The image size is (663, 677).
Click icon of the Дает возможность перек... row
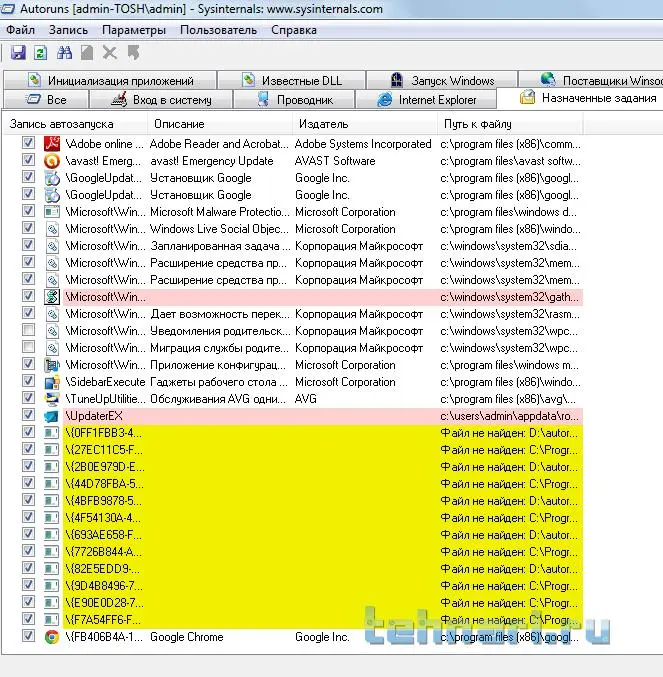52,314
